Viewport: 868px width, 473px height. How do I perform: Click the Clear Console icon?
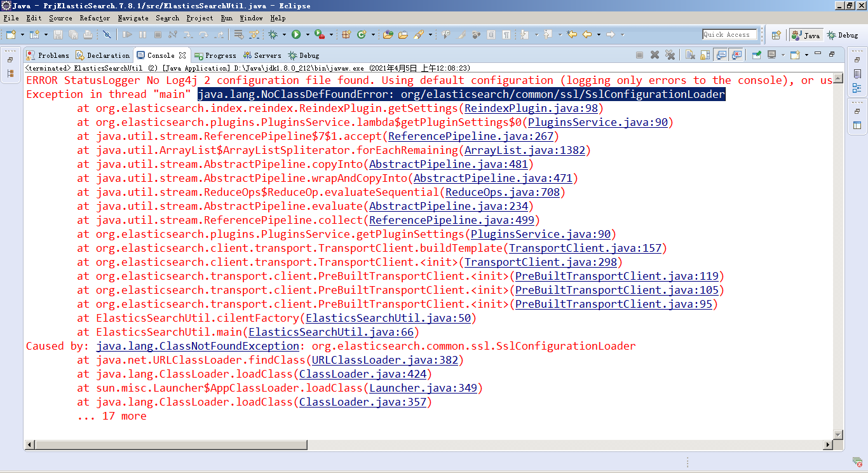coord(690,55)
